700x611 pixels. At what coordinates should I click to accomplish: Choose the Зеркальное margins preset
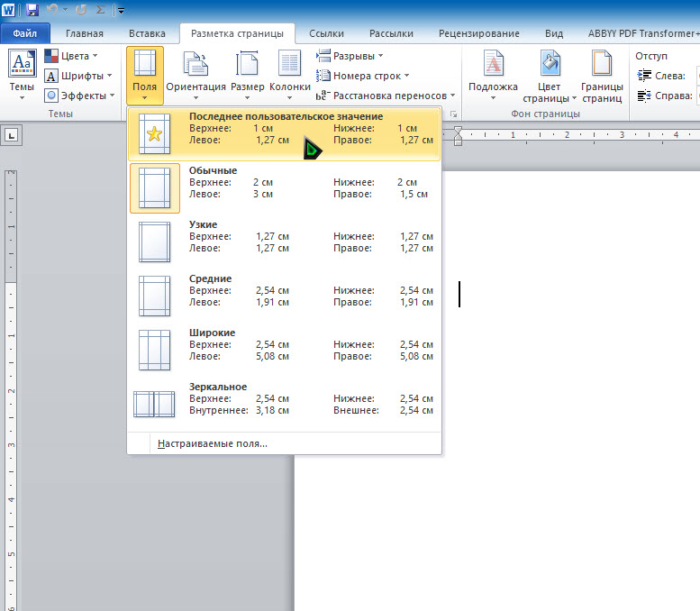pyautogui.click(x=285, y=405)
